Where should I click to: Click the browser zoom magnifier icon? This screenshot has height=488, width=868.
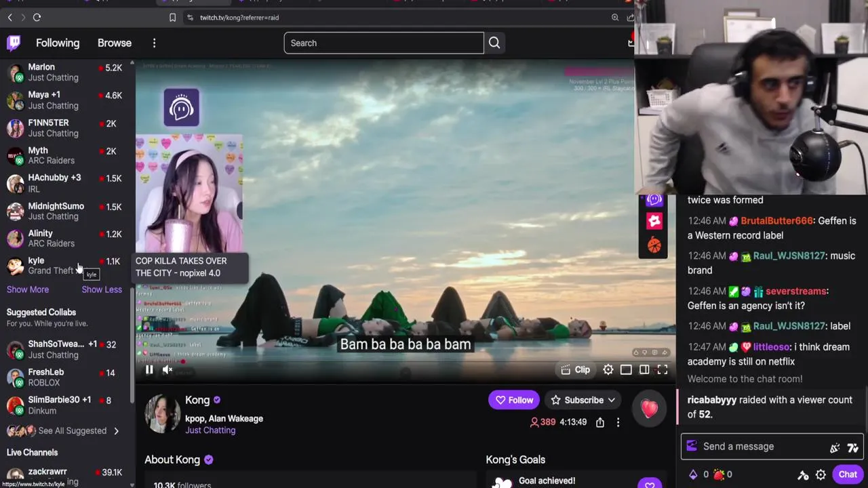pyautogui.click(x=615, y=18)
